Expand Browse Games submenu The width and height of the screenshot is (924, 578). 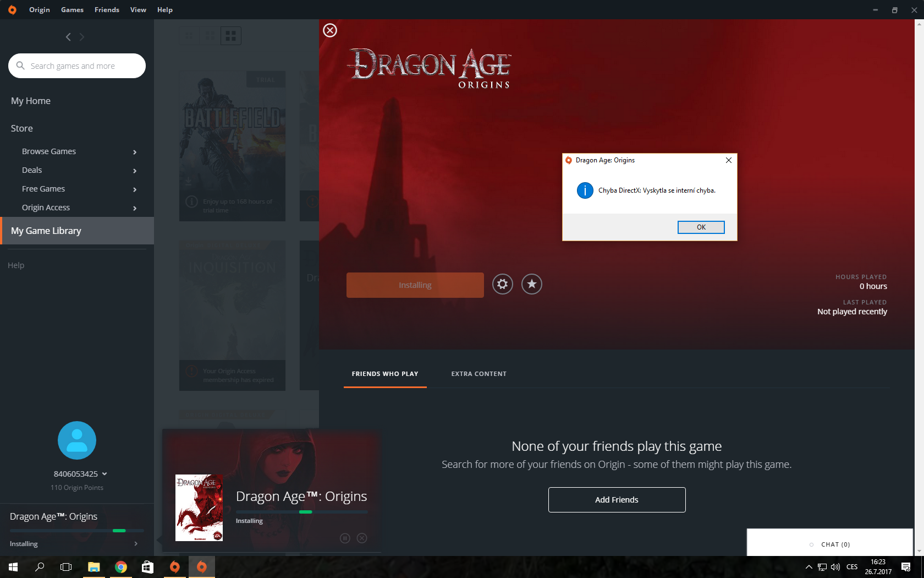click(135, 152)
